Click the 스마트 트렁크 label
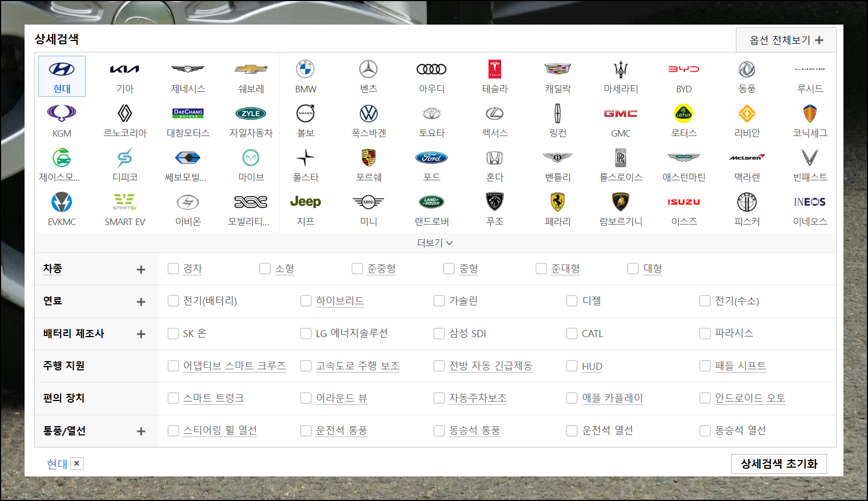The image size is (868, 501). (213, 398)
